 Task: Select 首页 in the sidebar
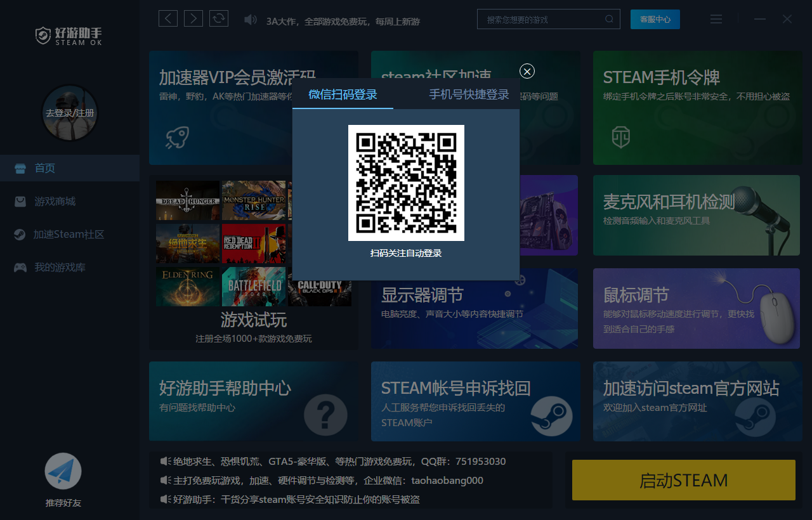tap(70, 168)
